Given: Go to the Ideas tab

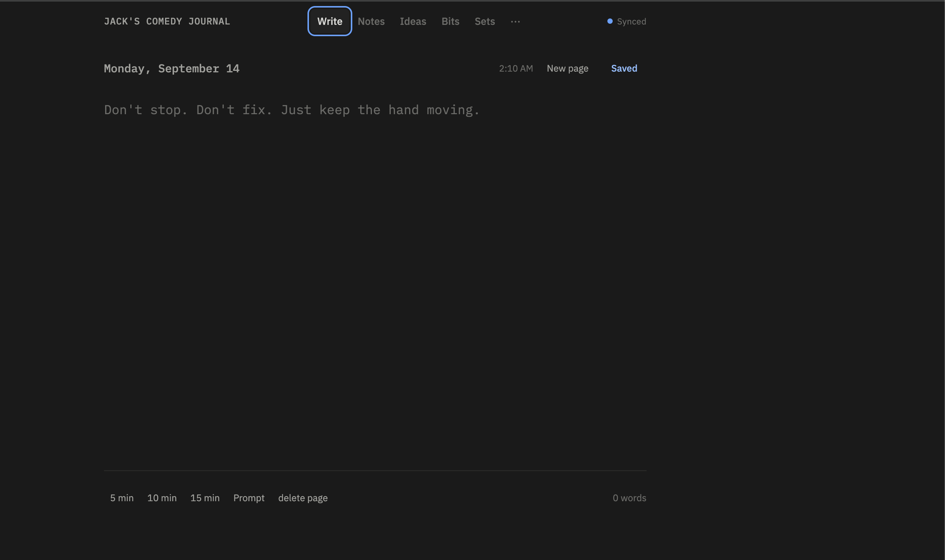Looking at the screenshot, I should 413,21.
